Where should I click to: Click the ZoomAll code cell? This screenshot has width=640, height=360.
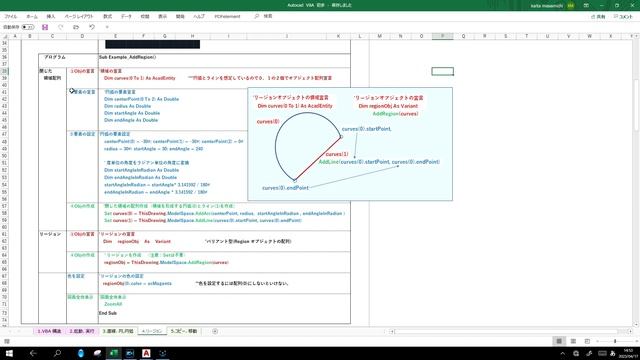click(x=113, y=304)
